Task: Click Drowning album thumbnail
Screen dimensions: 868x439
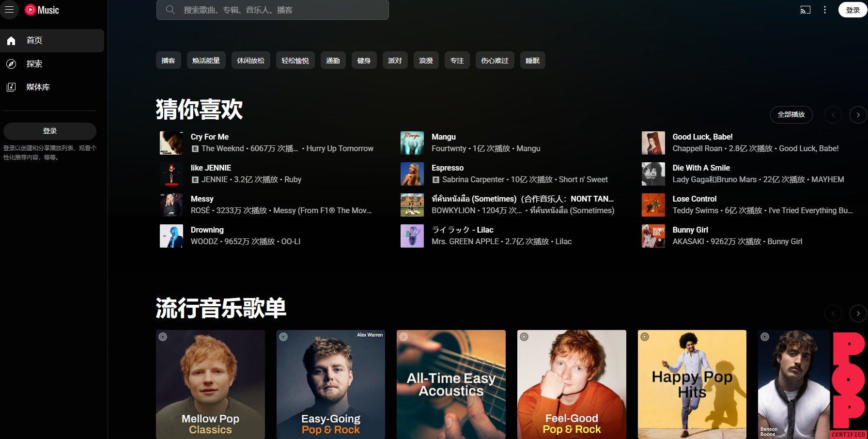Action: coord(171,236)
